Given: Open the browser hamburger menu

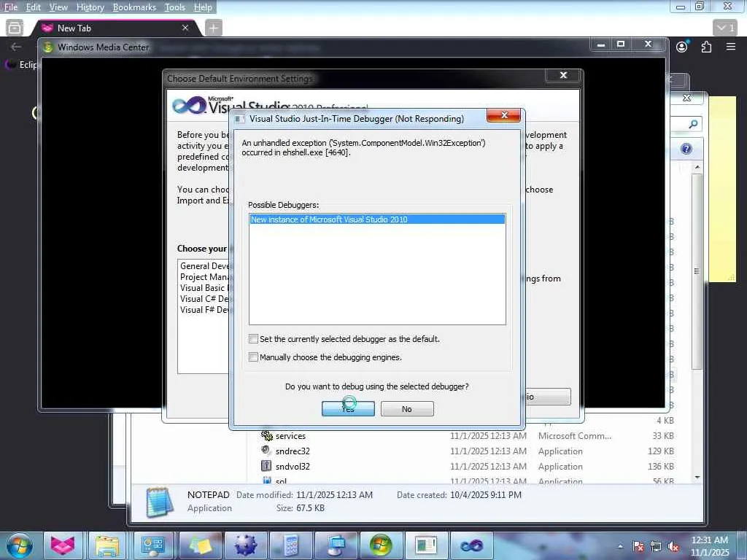Looking at the screenshot, I should point(731,47).
